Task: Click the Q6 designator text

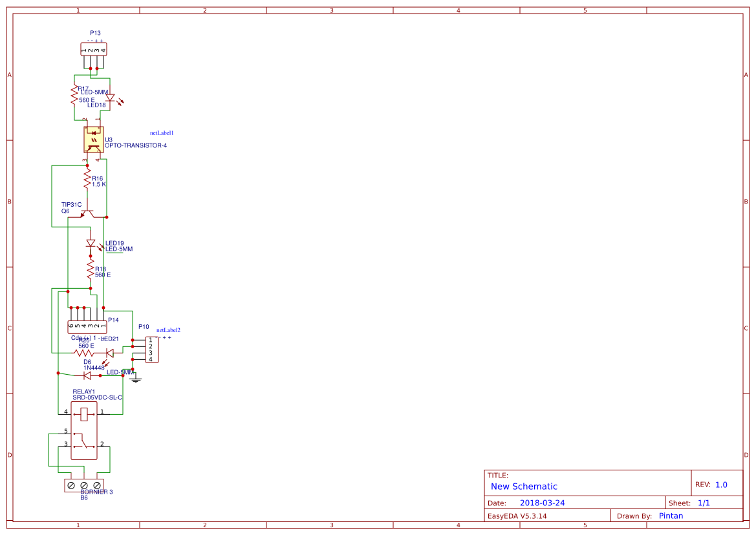Action: coord(65,211)
